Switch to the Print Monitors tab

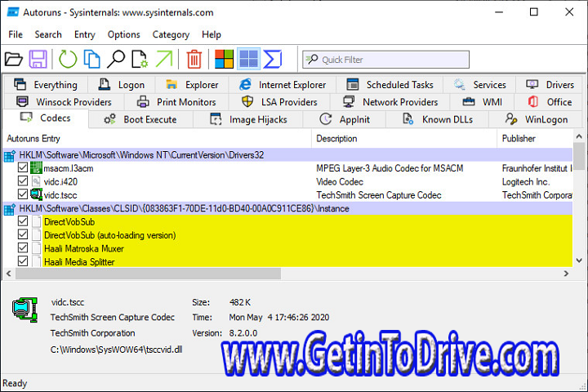coord(176,101)
